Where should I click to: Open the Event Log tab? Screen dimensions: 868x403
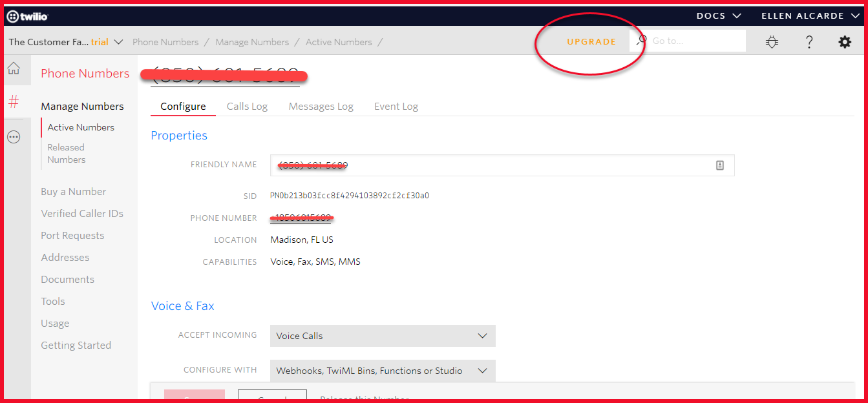tap(396, 107)
